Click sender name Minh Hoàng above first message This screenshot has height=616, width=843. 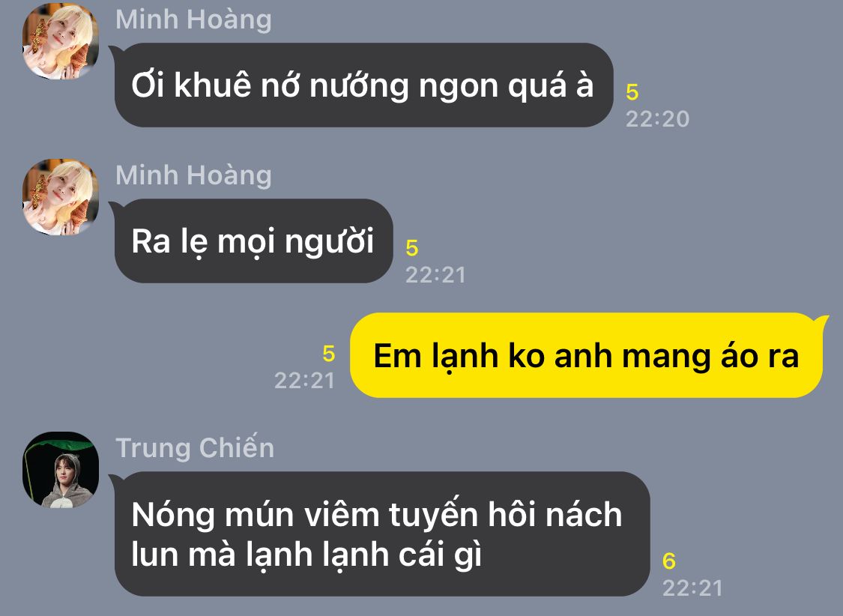[193, 20]
